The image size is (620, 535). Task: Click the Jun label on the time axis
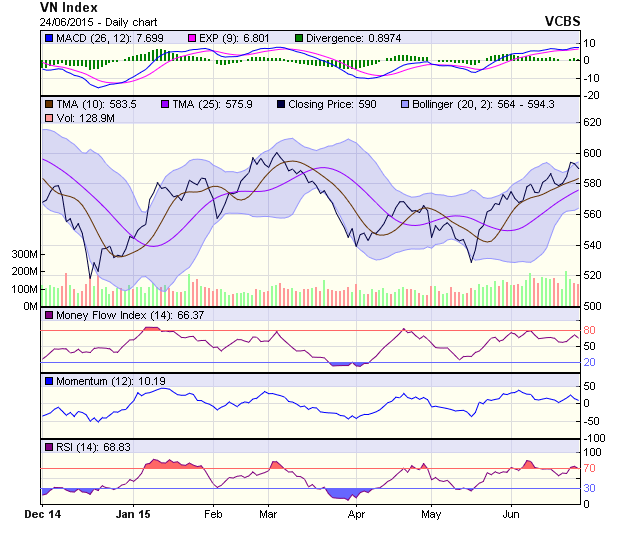(510, 513)
